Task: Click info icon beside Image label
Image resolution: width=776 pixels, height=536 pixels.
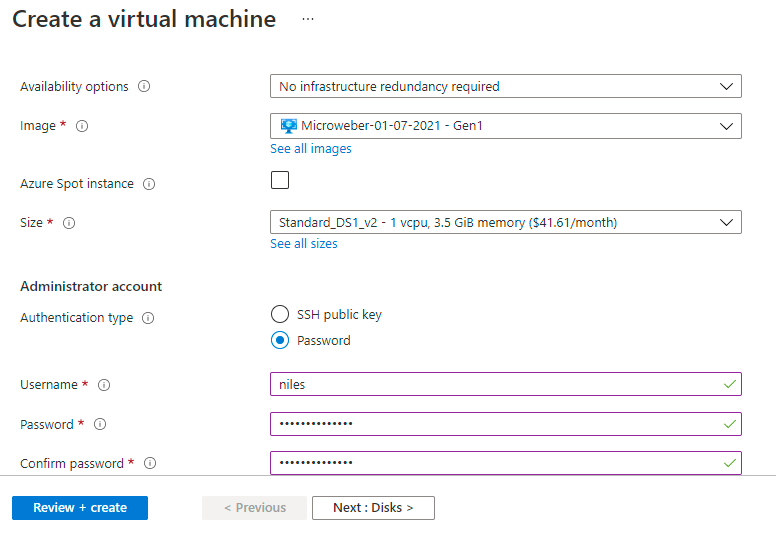Action: [82, 126]
